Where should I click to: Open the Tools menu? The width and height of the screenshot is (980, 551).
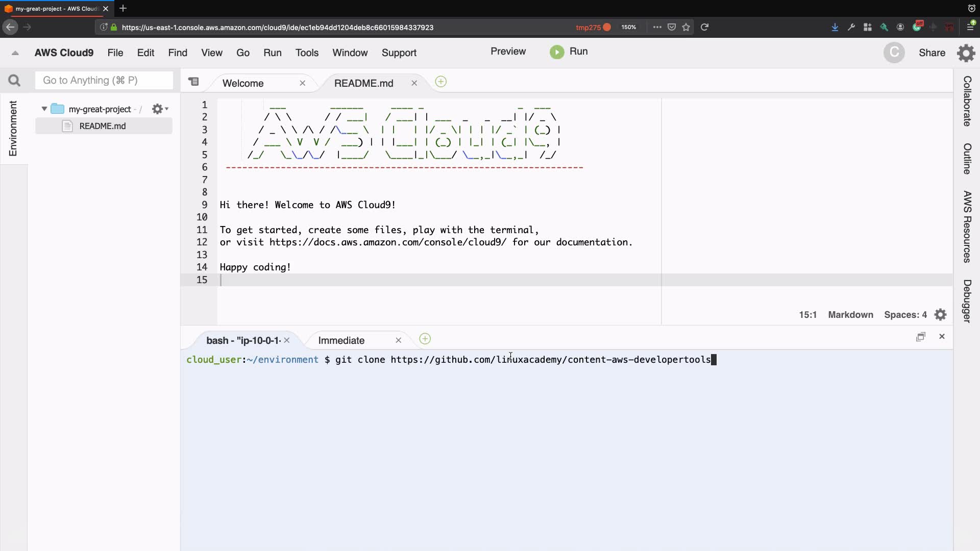coord(306,53)
